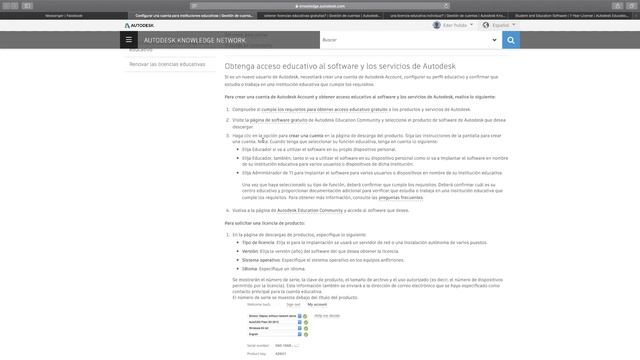Click the reader view icon in address bar
The height and width of the screenshot is (360, 640).
coord(195,6)
